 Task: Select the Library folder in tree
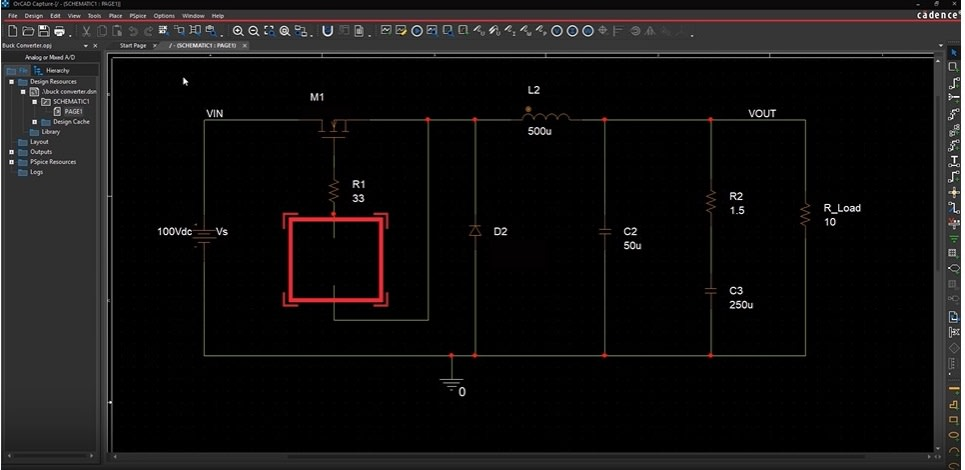(x=50, y=132)
